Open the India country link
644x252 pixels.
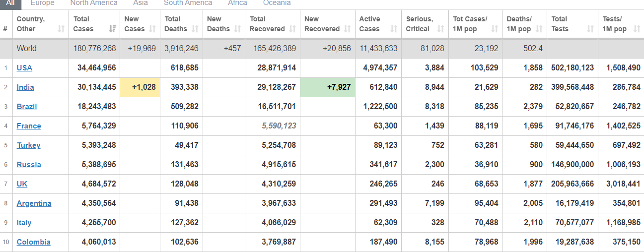point(25,87)
